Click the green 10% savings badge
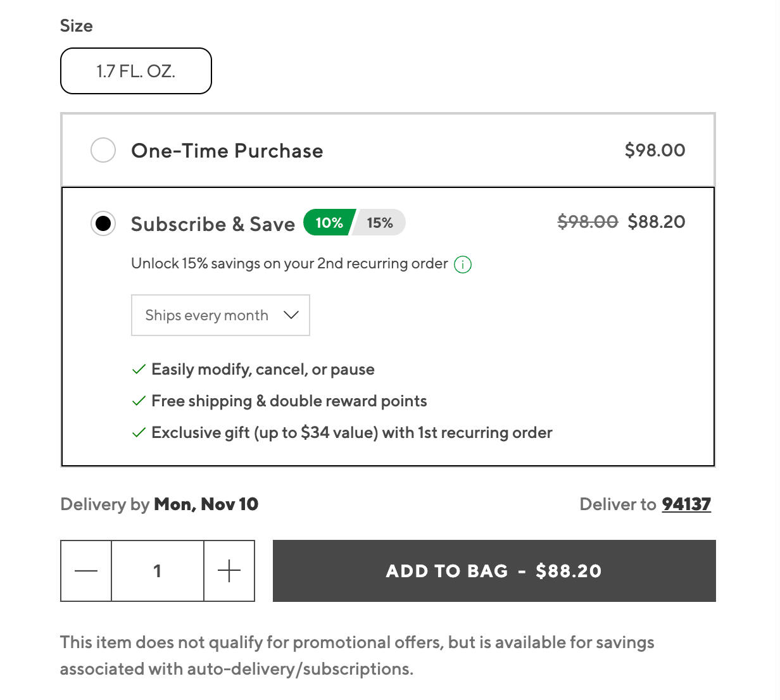Screen dimensions: 780x700 329,223
